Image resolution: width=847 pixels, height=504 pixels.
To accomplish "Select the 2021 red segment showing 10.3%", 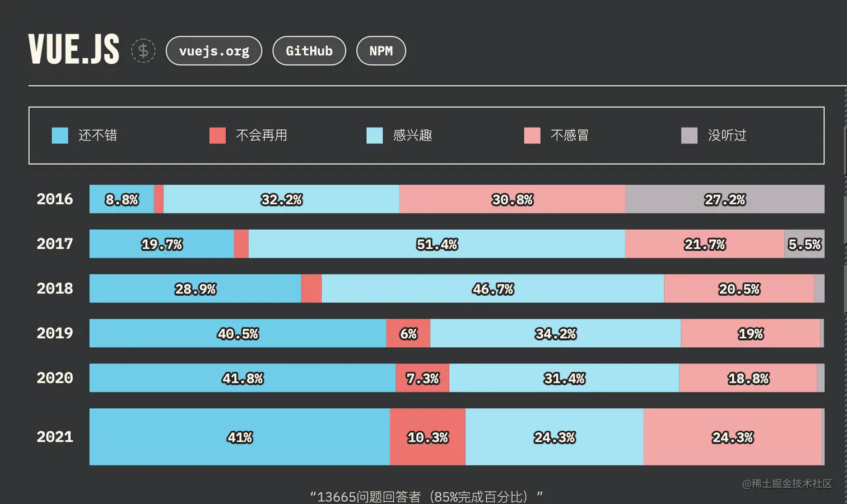I will point(427,437).
